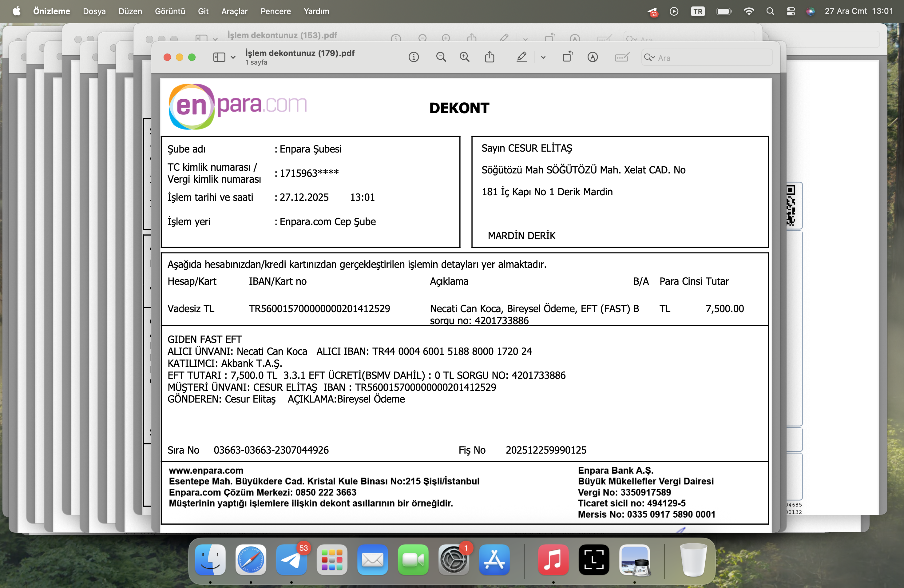Expand the sidebar view options chevron in front window
The width and height of the screenshot is (904, 588).
click(233, 58)
